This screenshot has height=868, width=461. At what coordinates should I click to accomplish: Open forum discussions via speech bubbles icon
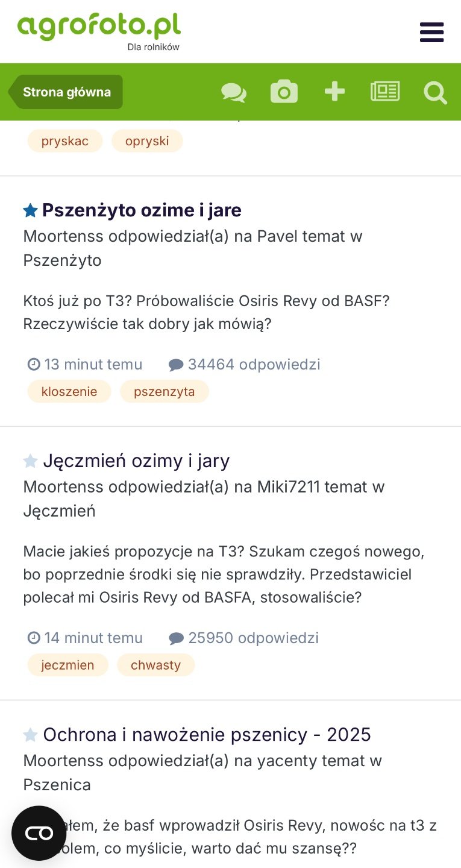pos(234,92)
